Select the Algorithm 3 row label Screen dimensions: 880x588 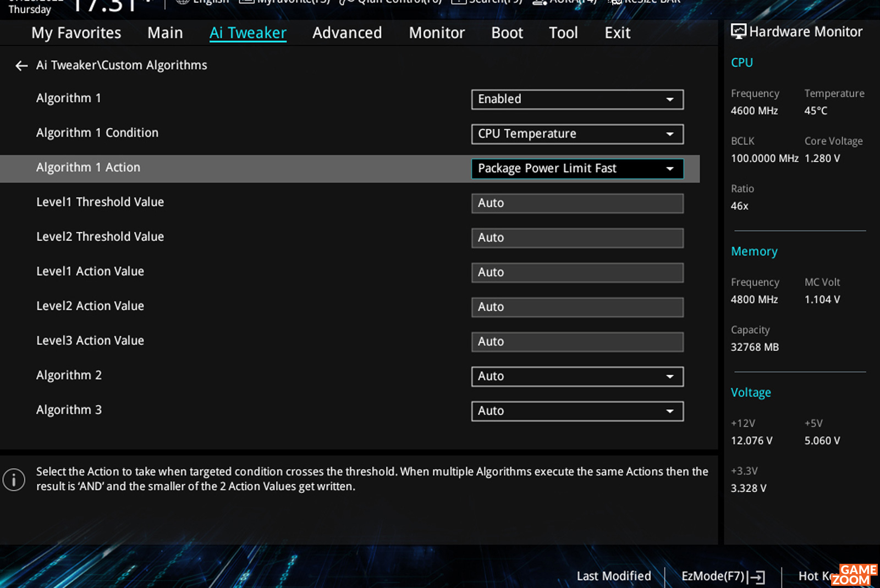coord(69,410)
